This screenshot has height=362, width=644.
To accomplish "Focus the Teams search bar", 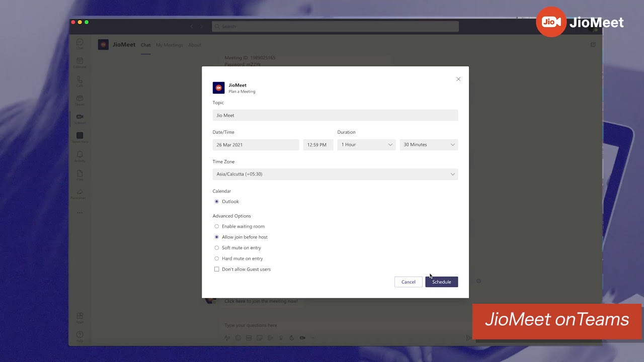I will click(x=335, y=26).
